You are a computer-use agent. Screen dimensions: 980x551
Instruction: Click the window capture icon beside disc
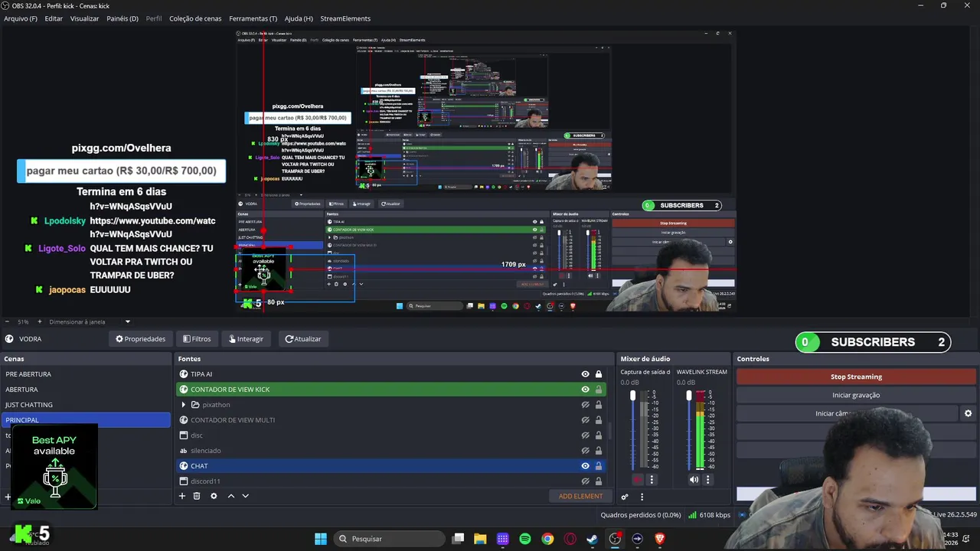tap(184, 435)
